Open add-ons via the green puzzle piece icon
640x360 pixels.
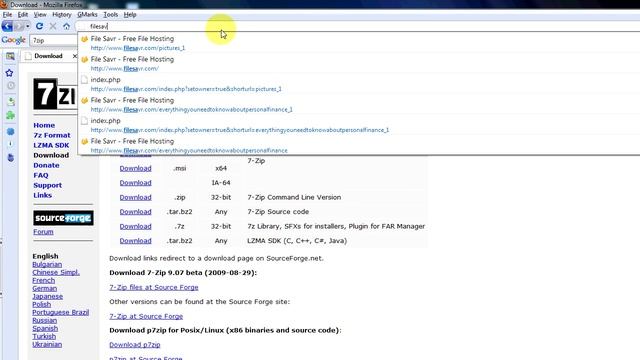10,116
